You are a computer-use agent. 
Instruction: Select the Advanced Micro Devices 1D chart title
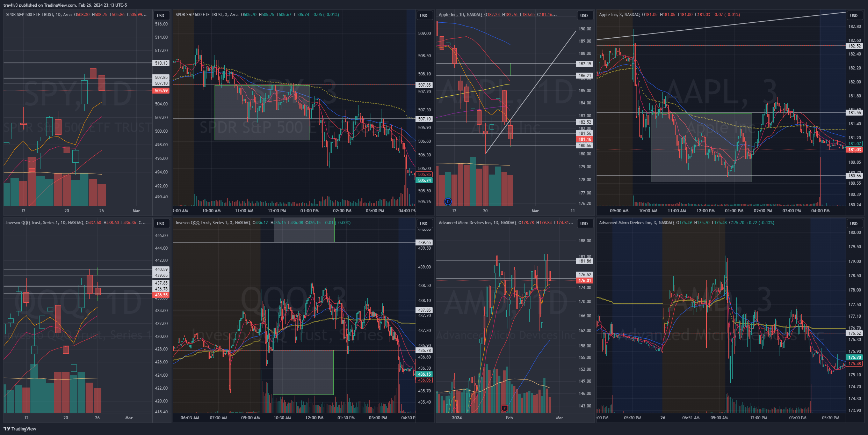(477, 223)
